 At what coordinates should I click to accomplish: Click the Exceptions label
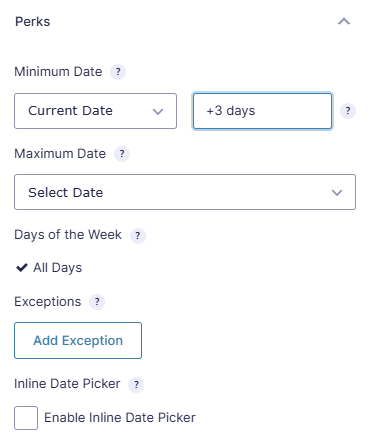point(48,302)
